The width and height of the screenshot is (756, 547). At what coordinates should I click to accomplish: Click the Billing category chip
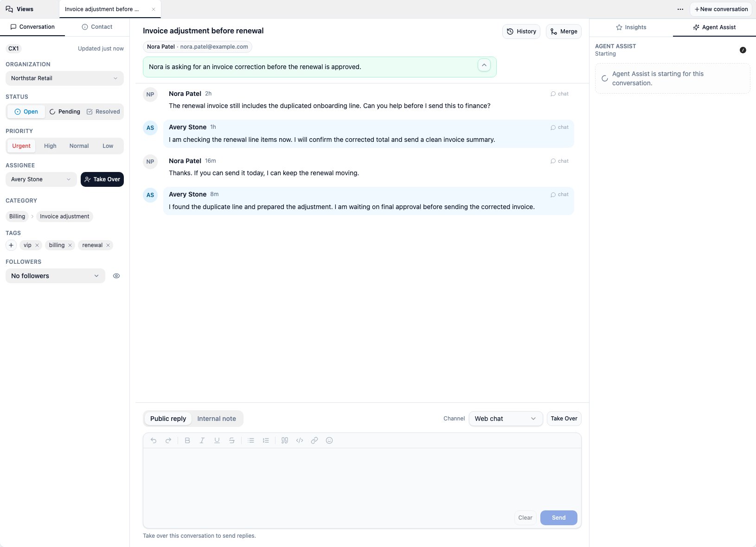pos(17,216)
